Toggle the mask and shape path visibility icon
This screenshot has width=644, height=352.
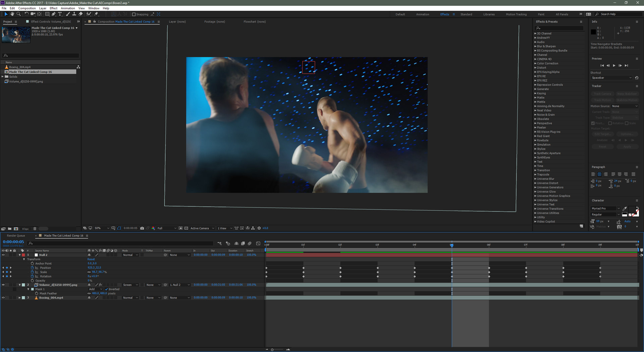[x=119, y=228]
